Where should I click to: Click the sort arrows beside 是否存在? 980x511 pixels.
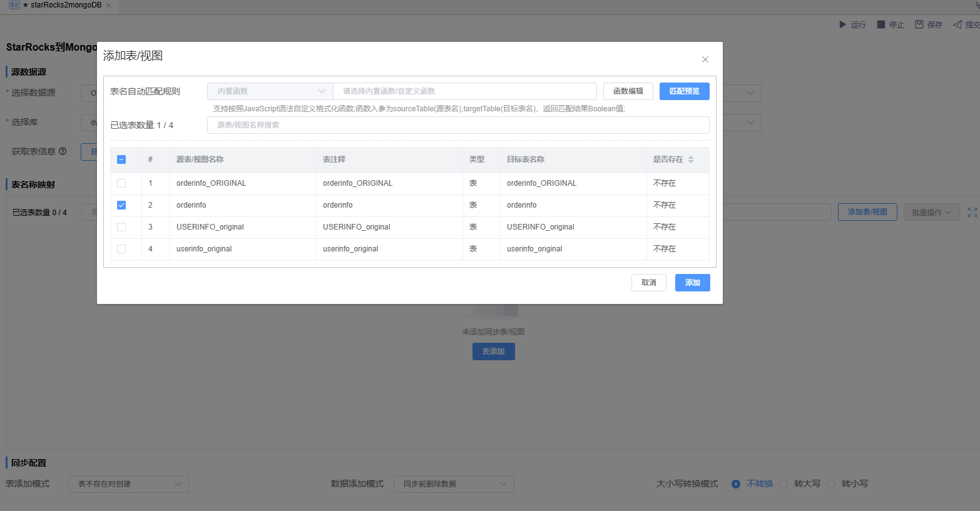[691, 159]
